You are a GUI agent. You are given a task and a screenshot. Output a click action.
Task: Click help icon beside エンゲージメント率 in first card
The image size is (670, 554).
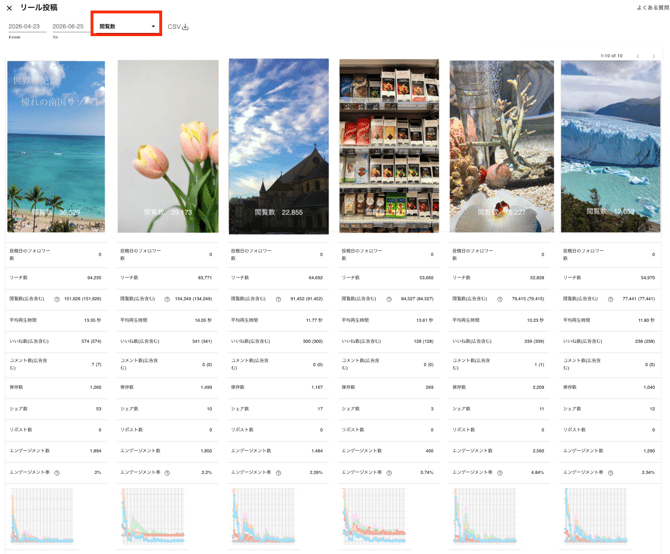57,473
